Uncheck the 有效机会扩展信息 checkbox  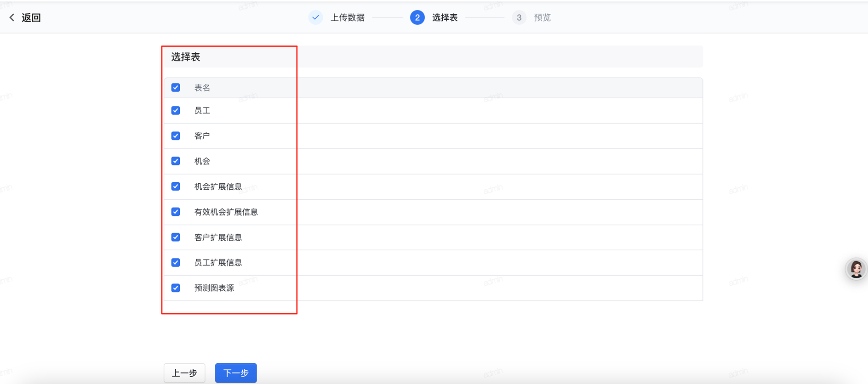pyautogui.click(x=176, y=212)
